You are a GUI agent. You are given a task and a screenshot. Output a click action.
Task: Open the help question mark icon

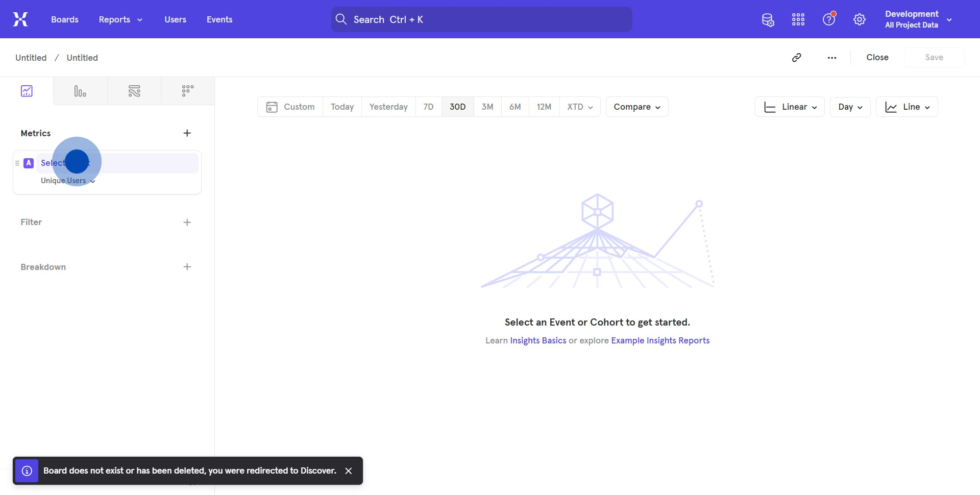[x=829, y=20]
